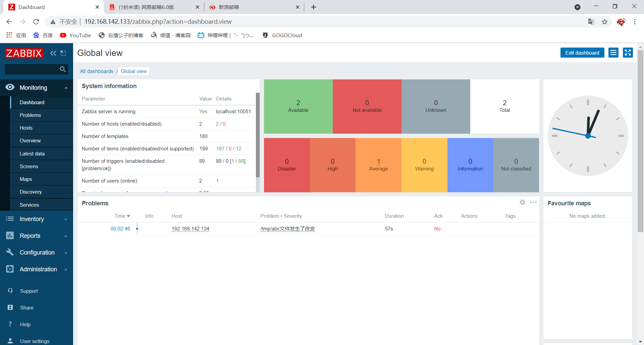This screenshot has width=644, height=345.
Task: Open problem time 00:02:46 link
Action: tap(120, 229)
